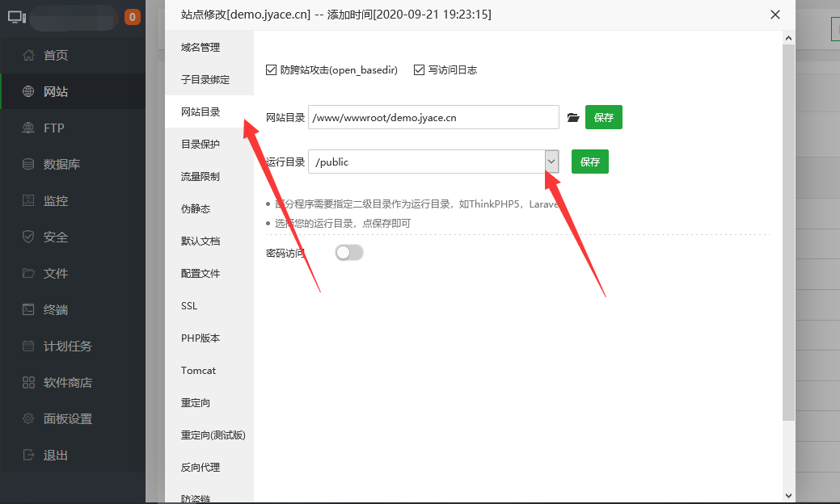Select the 运行目录 /public combo box
The width and height of the screenshot is (840, 504).
(x=433, y=162)
